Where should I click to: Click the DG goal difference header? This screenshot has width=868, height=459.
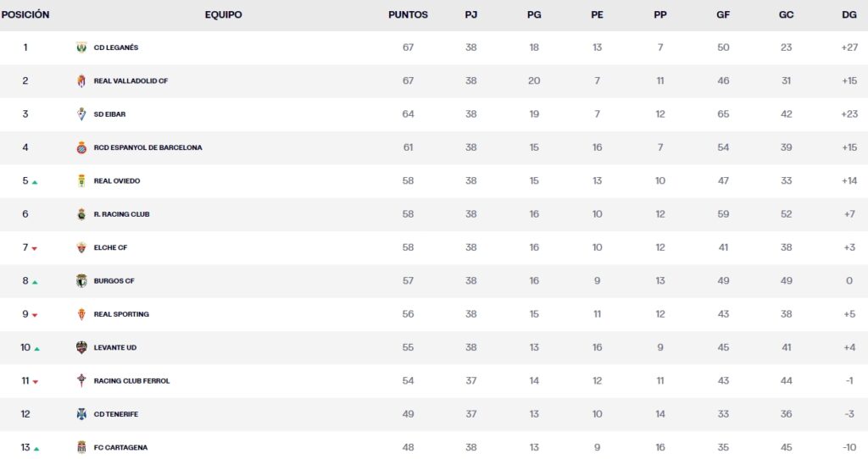(x=849, y=15)
